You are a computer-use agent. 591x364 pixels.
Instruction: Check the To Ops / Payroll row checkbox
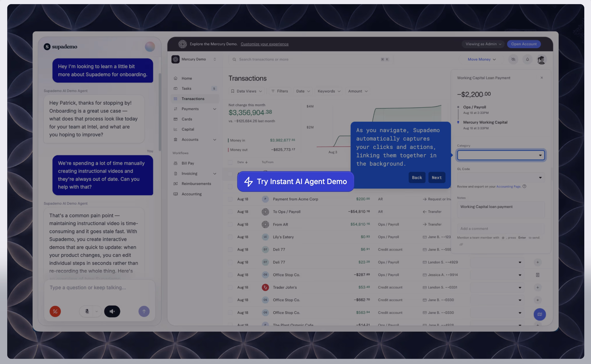[230, 212]
